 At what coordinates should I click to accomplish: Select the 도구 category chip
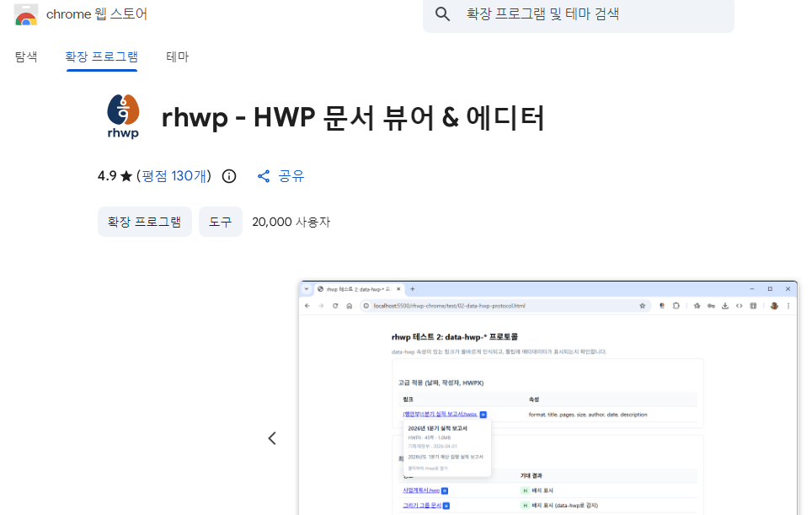pos(221,222)
